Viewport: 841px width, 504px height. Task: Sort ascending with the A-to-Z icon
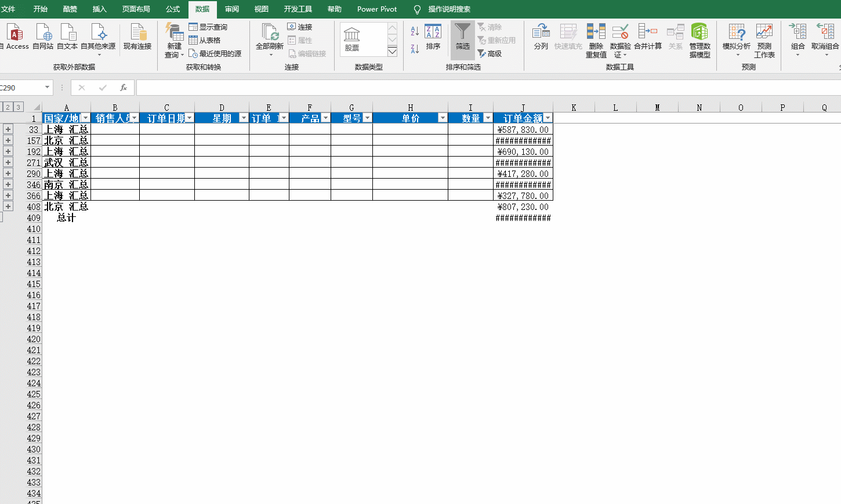[415, 31]
